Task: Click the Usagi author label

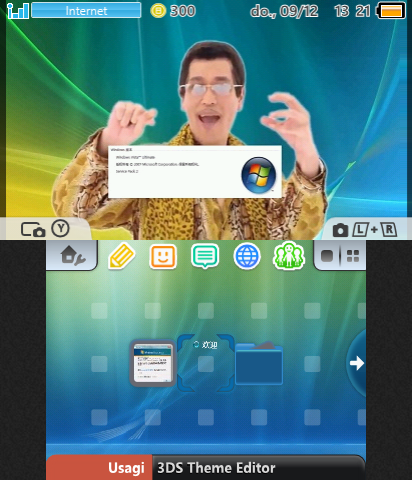Action: pos(126,468)
